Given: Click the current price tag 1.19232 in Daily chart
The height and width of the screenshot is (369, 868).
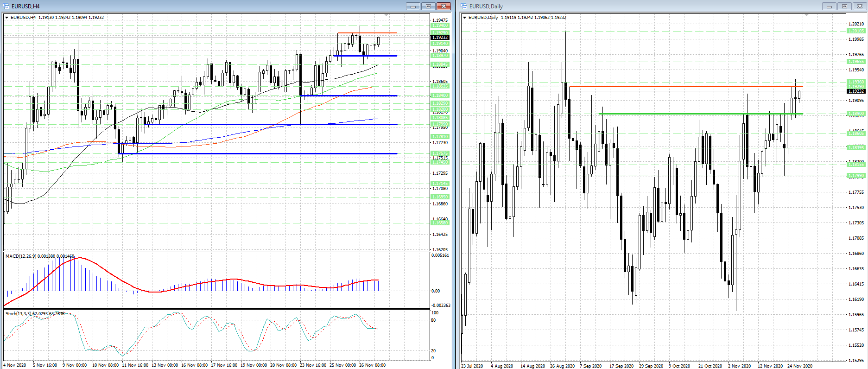Looking at the screenshot, I should pos(856,91).
